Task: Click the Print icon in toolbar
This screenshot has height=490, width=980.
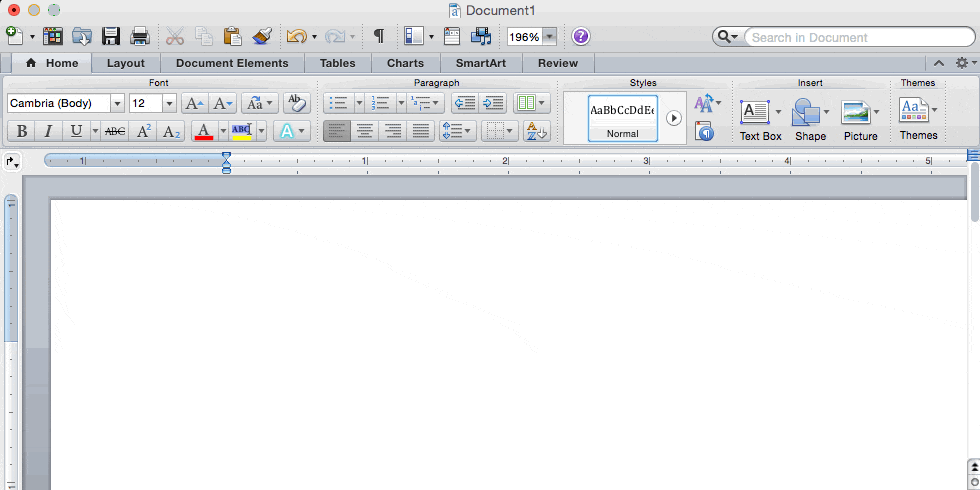Action: pos(140,37)
